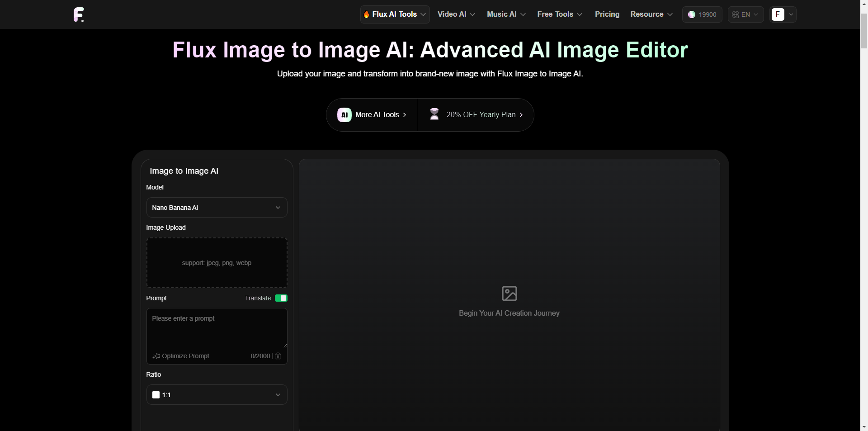Click the trash icon to clear prompt
The image size is (868, 431).
(278, 356)
